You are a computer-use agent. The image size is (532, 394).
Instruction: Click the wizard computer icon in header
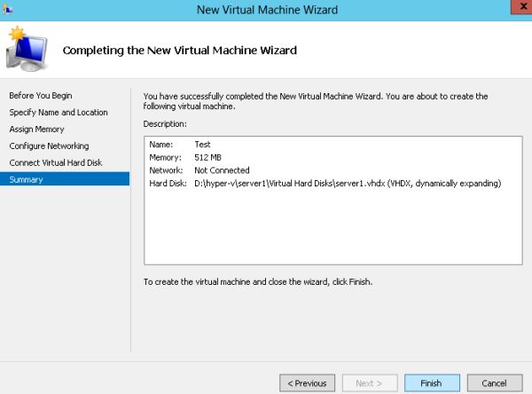point(27,49)
